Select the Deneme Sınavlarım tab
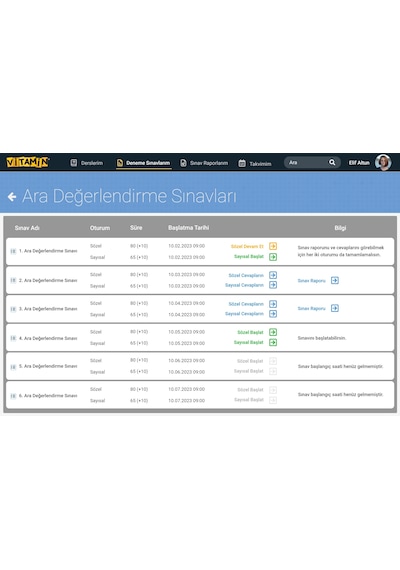400x570 pixels. point(144,163)
